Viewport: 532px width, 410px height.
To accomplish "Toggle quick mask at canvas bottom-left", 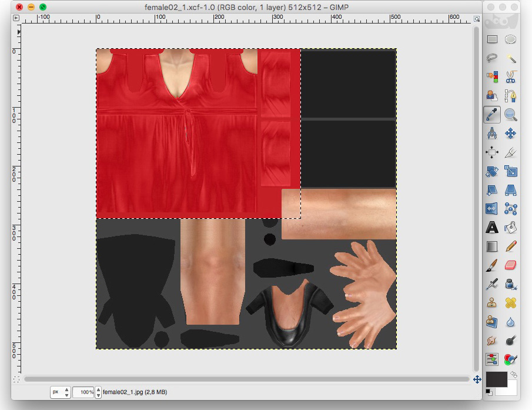I will click(16, 379).
